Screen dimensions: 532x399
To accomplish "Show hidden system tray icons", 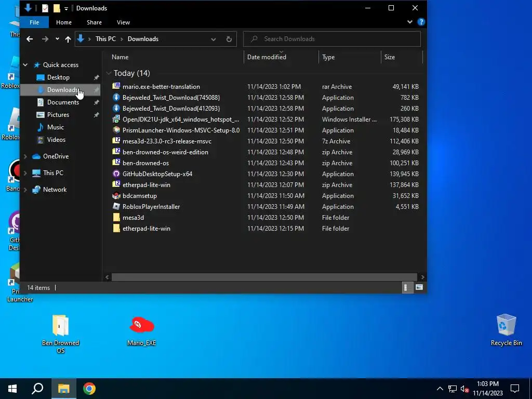I will pos(440,389).
